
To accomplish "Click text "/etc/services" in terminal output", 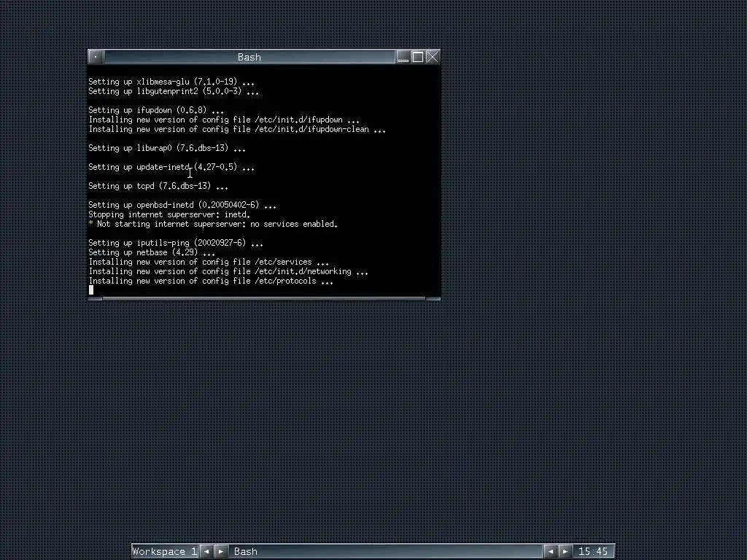I will (x=283, y=262).
